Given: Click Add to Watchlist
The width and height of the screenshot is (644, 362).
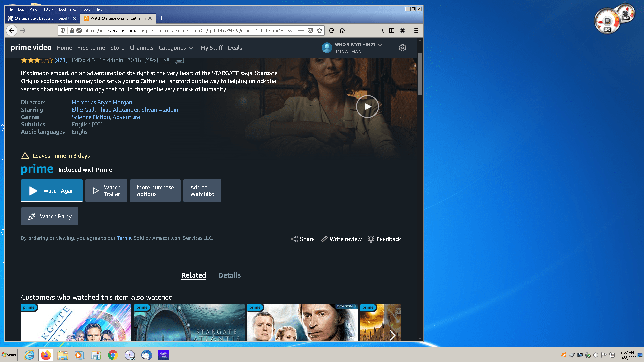Looking at the screenshot, I should 202,191.
